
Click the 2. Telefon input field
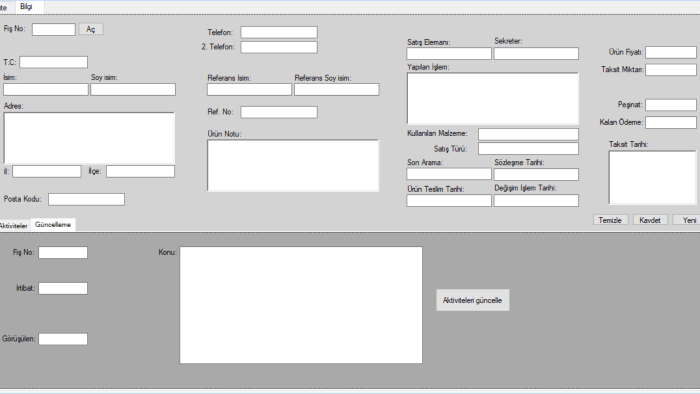point(279,47)
